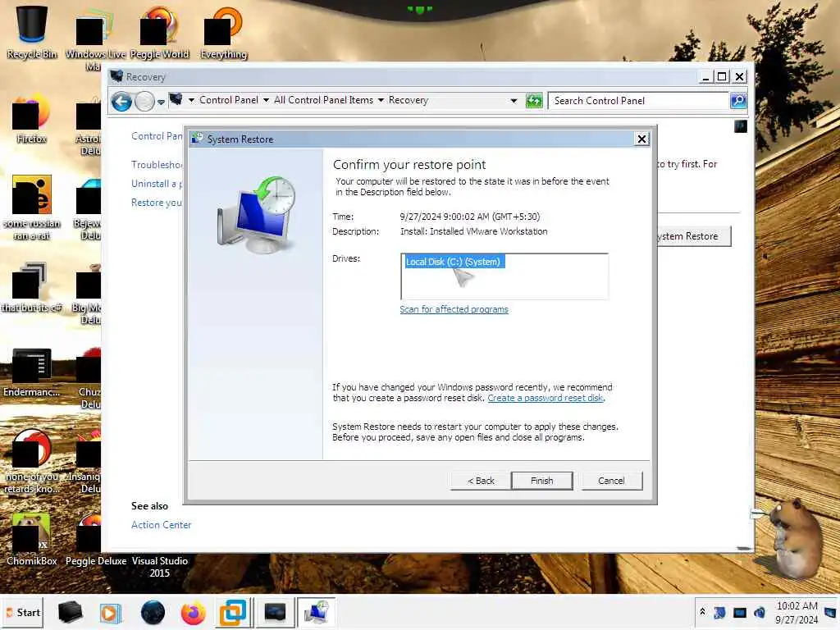Image resolution: width=840 pixels, height=630 pixels.
Task: Open recent pages dropdown beside navigation arrows
Action: tap(161, 101)
